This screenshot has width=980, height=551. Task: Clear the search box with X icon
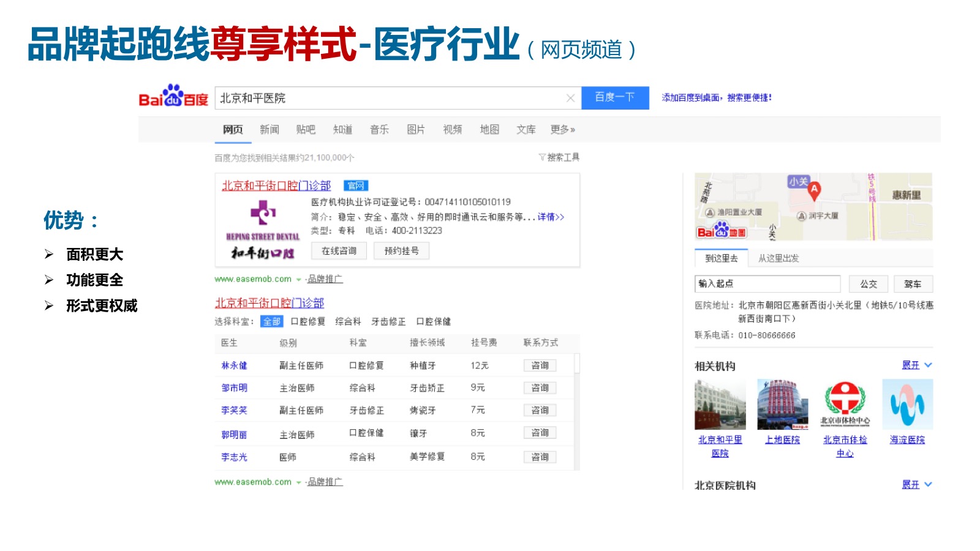[x=570, y=98]
